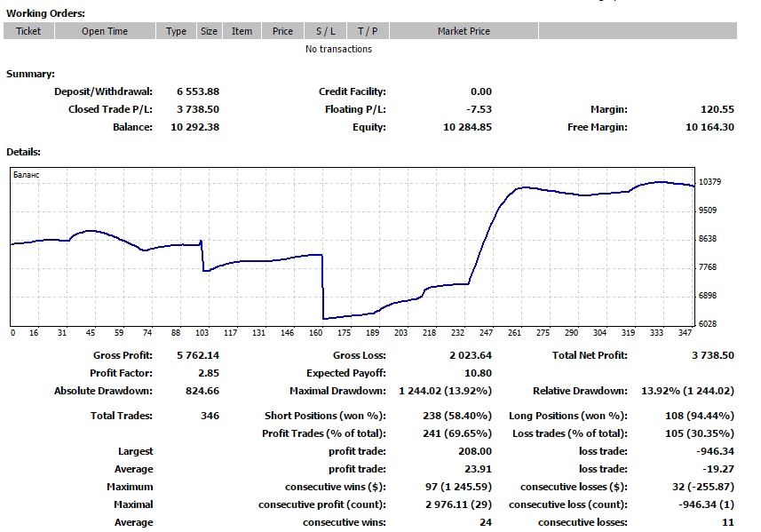Click trade number 103 on chart axis
Viewport: 761px width, 532px height.
(202, 332)
